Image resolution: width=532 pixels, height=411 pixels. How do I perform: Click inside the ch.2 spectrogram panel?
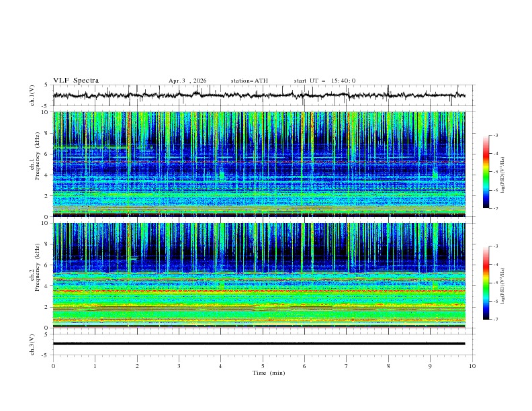[x=259, y=275]
